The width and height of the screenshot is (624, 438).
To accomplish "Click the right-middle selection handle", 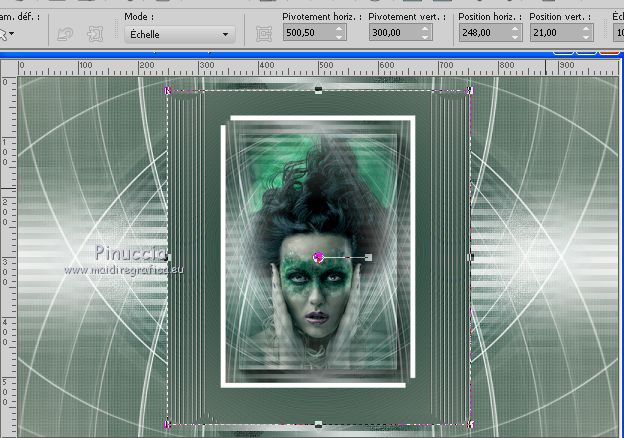I will point(470,257).
